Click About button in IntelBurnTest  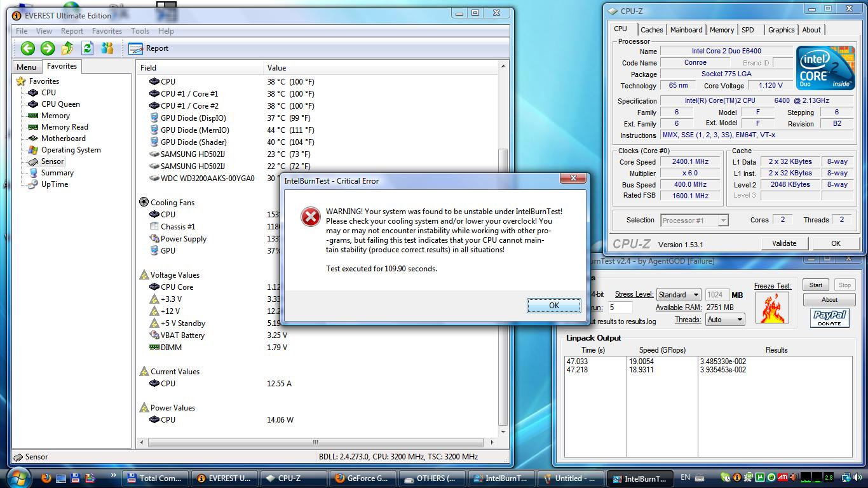[x=829, y=300]
